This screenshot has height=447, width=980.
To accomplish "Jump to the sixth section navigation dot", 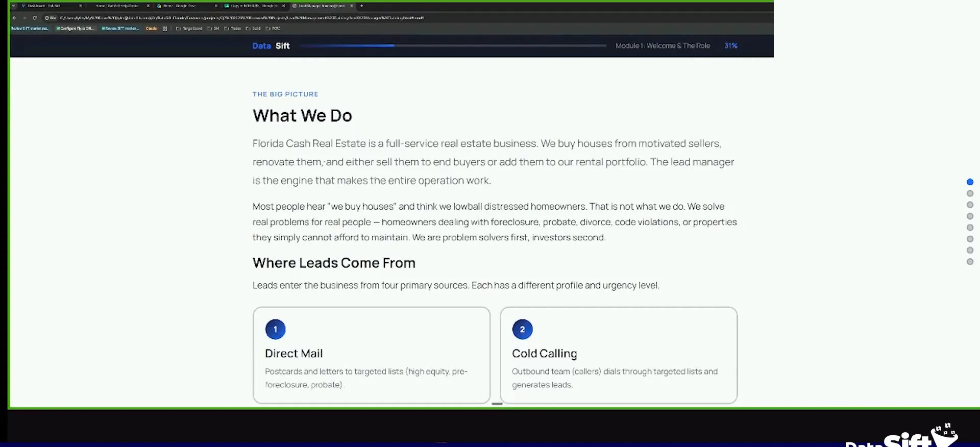I will coord(970,239).
